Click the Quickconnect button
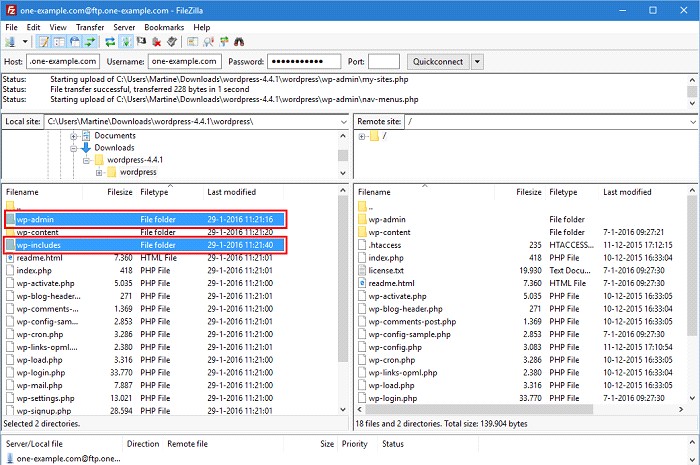Image resolution: width=700 pixels, height=465 pixels. tap(438, 62)
